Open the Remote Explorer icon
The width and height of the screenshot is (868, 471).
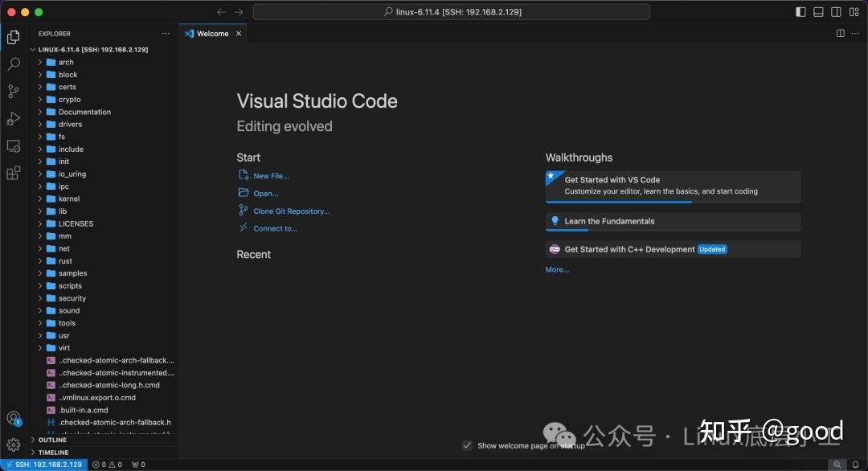pyautogui.click(x=13, y=146)
